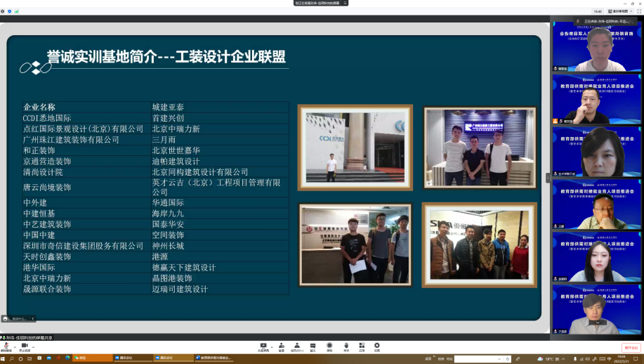The height and width of the screenshot is (364, 644).
Task: Open meeting settings gear icon
Action: [377, 347]
